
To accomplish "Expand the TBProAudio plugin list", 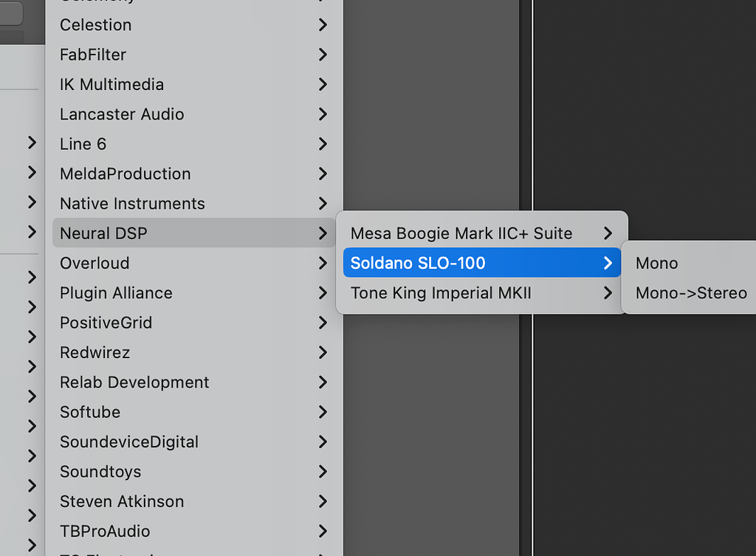I will [105, 532].
